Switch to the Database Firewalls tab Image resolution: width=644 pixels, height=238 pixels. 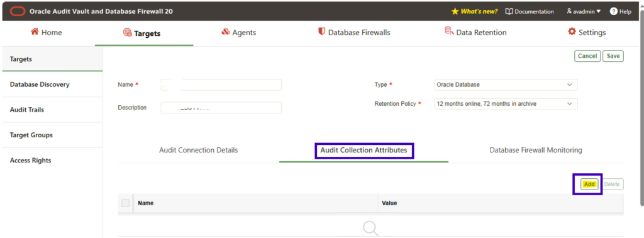point(354,33)
